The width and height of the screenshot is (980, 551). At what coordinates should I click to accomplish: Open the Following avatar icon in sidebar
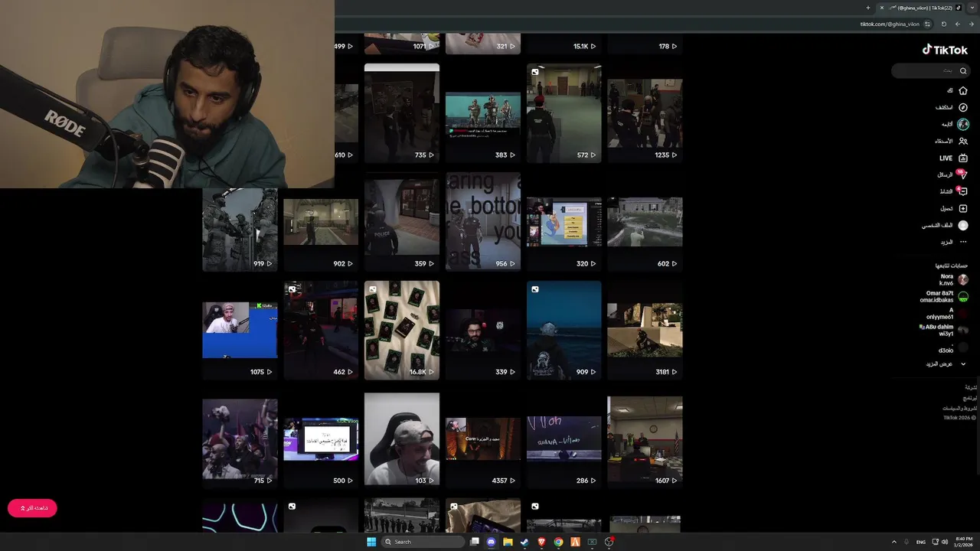(963, 124)
